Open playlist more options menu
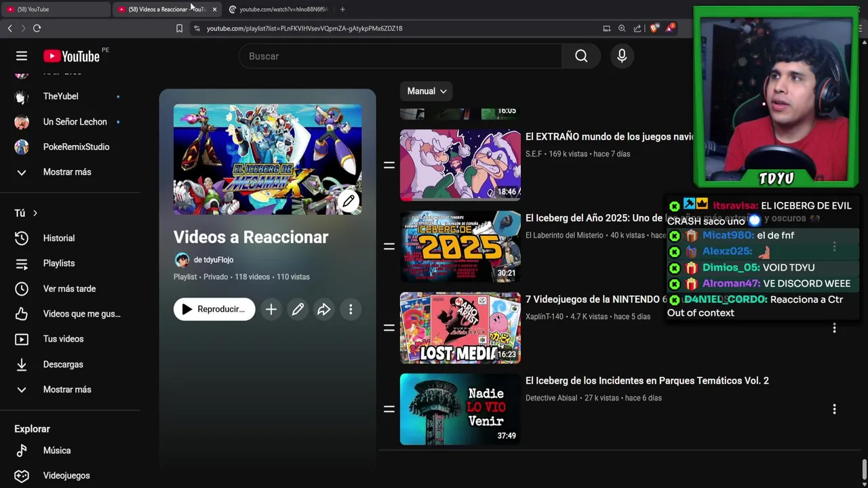Image resolution: width=868 pixels, height=488 pixels. pyautogui.click(x=351, y=309)
